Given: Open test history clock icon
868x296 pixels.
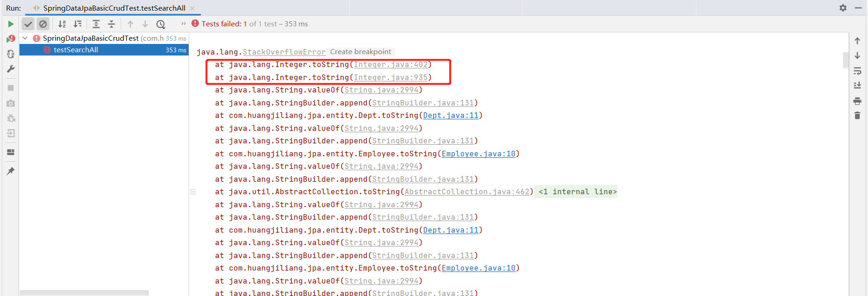Looking at the screenshot, I should point(160,24).
